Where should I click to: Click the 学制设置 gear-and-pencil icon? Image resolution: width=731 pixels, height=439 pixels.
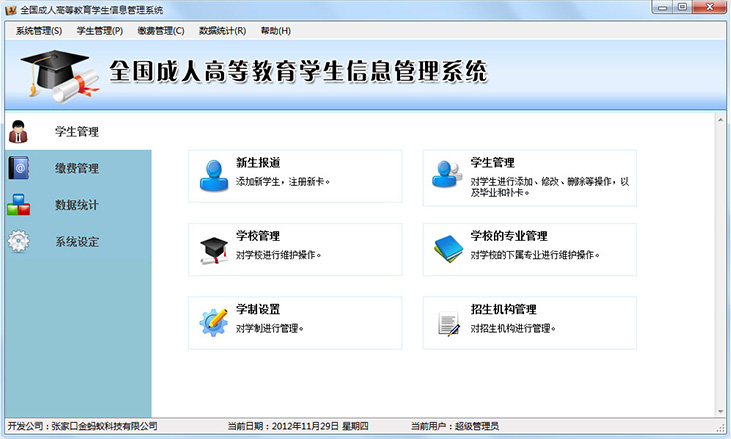click(x=214, y=322)
